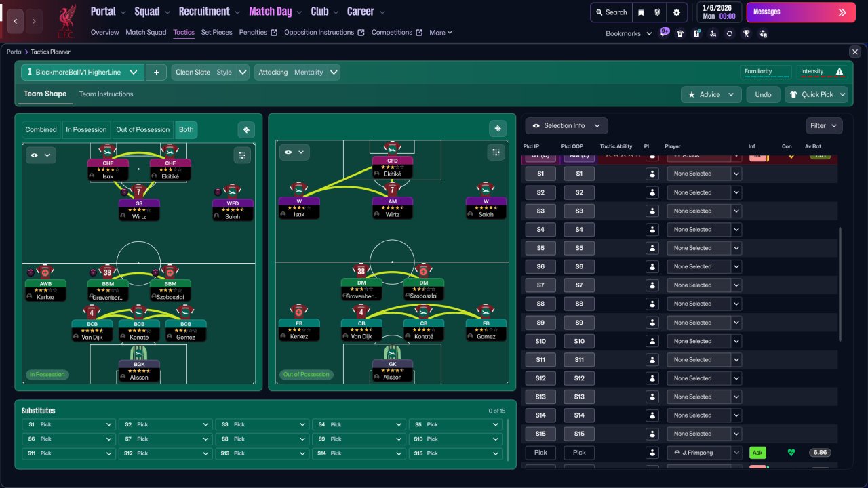This screenshot has width=868, height=488.
Task: Expand the Bookmarks dropdown
Action: pos(629,33)
